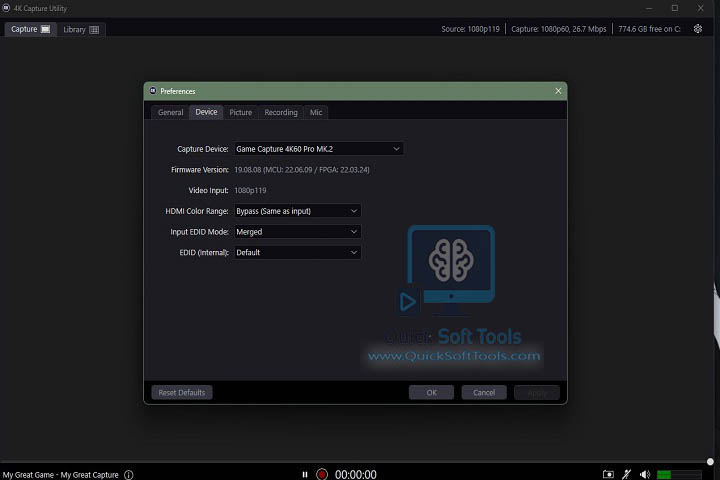Viewport: 720px width, 480px height.
Task: Take a screenshot with the camera icon
Action: coord(608,474)
